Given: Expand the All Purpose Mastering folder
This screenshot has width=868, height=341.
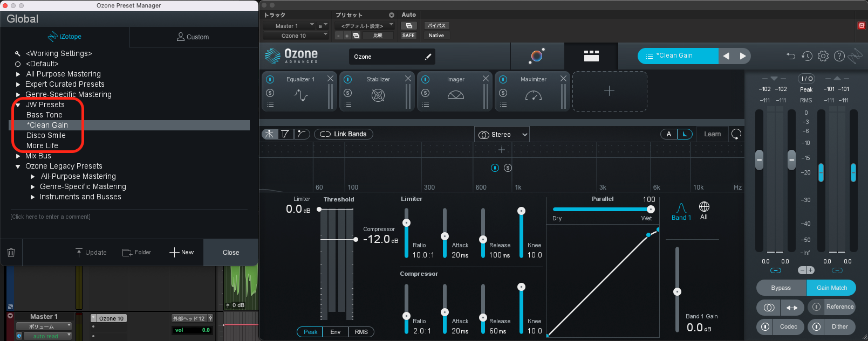Looking at the screenshot, I should click(18, 74).
